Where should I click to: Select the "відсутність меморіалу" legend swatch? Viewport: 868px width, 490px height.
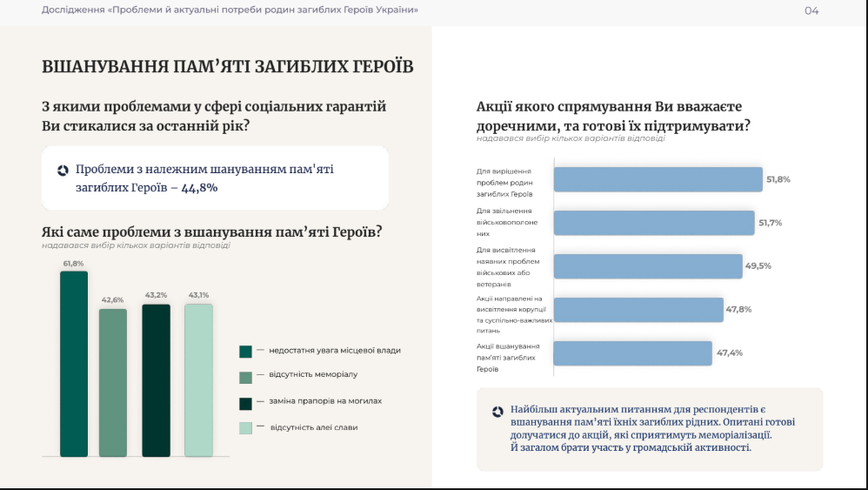[x=245, y=377]
